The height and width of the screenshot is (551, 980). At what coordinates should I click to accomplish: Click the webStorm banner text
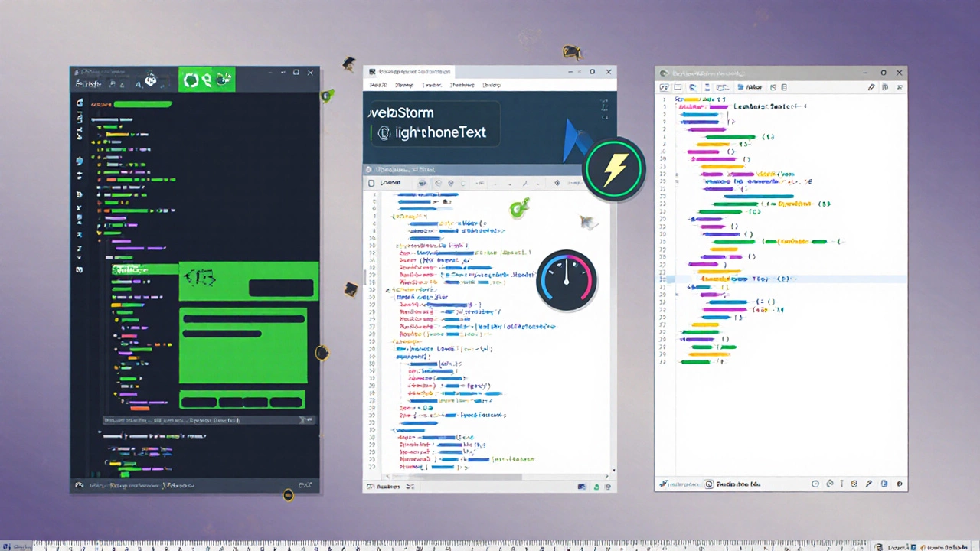pos(401,113)
